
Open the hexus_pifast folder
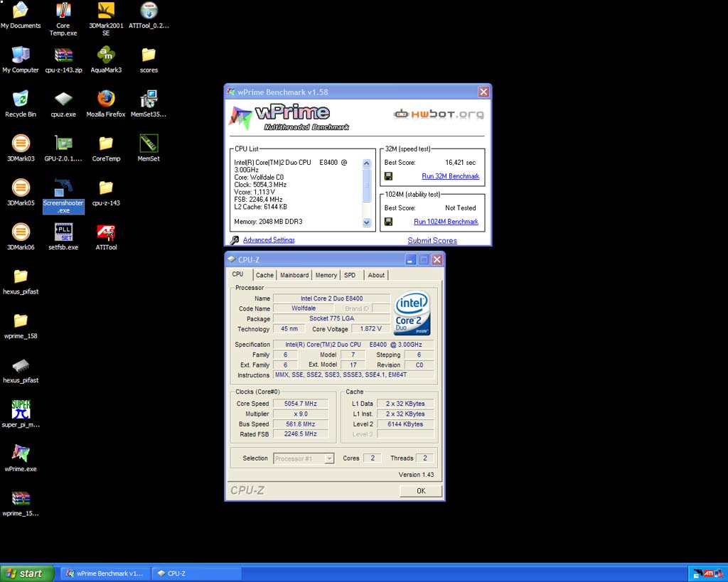tap(21, 281)
